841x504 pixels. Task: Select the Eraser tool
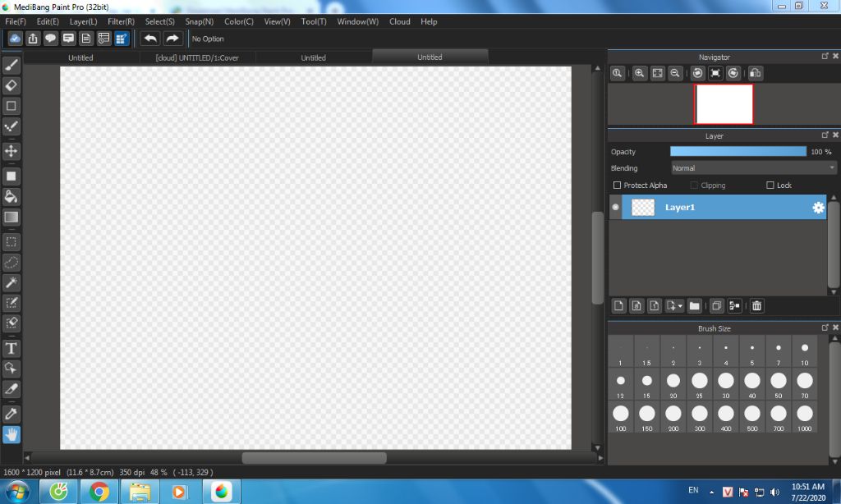coord(11,85)
